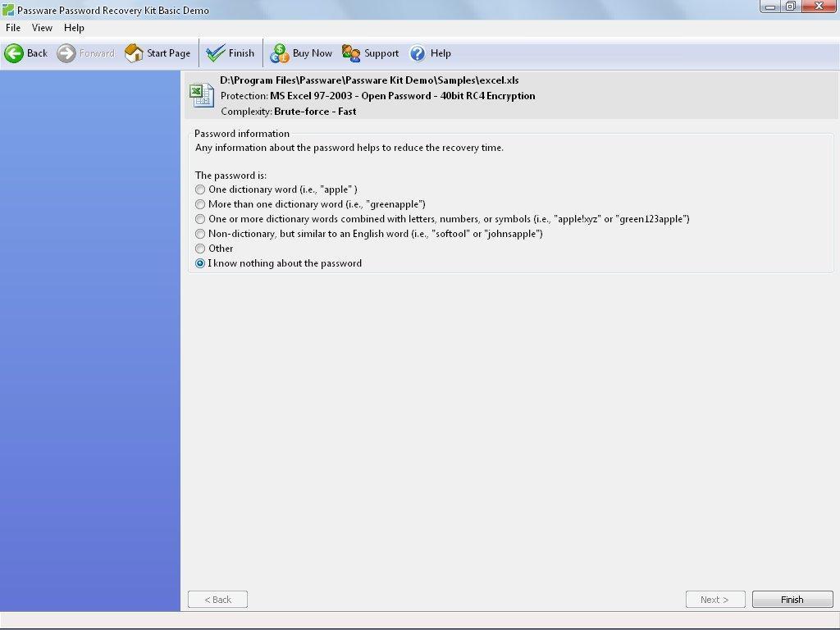Click the 'Password information' group heading
Screen dimensions: 840x630
[x=242, y=134]
